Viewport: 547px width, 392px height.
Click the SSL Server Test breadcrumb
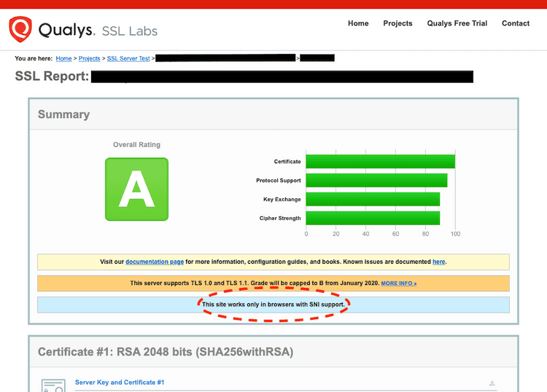point(129,58)
